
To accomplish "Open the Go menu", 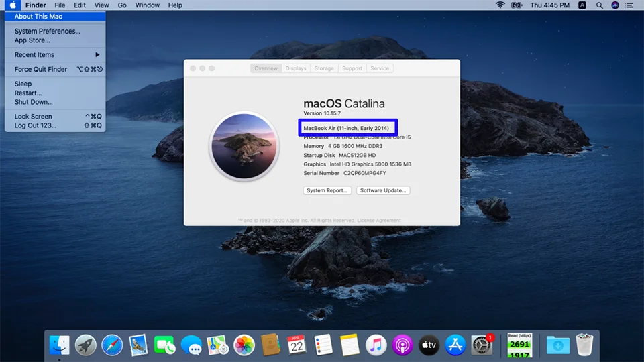I will coord(122,5).
